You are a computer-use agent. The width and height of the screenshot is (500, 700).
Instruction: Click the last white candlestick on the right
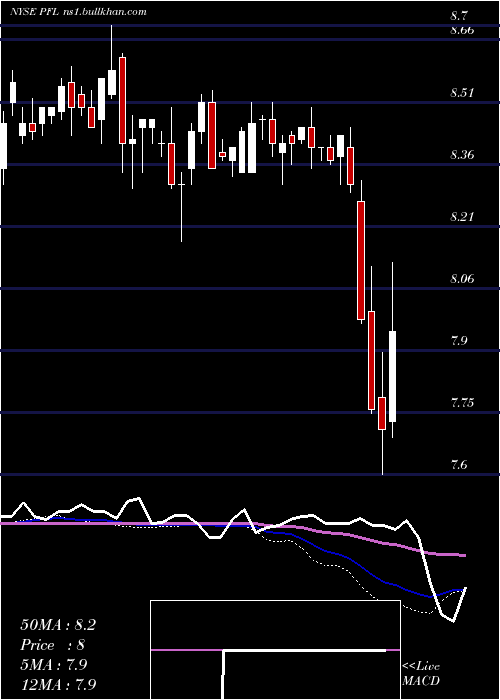(392, 376)
